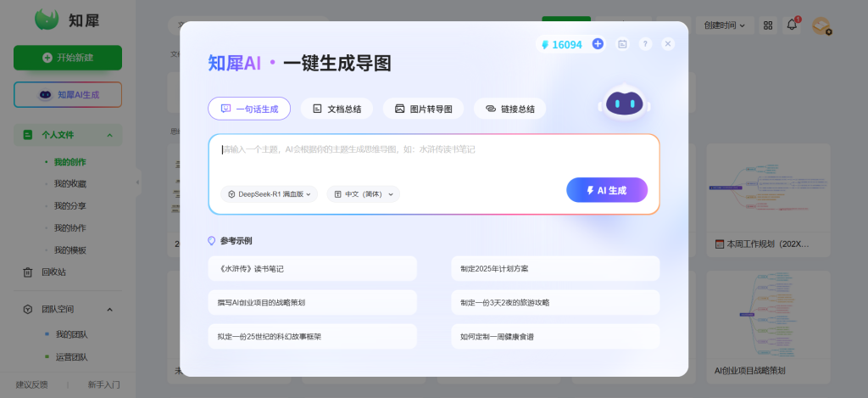Click the robot mascot icon

(625, 102)
